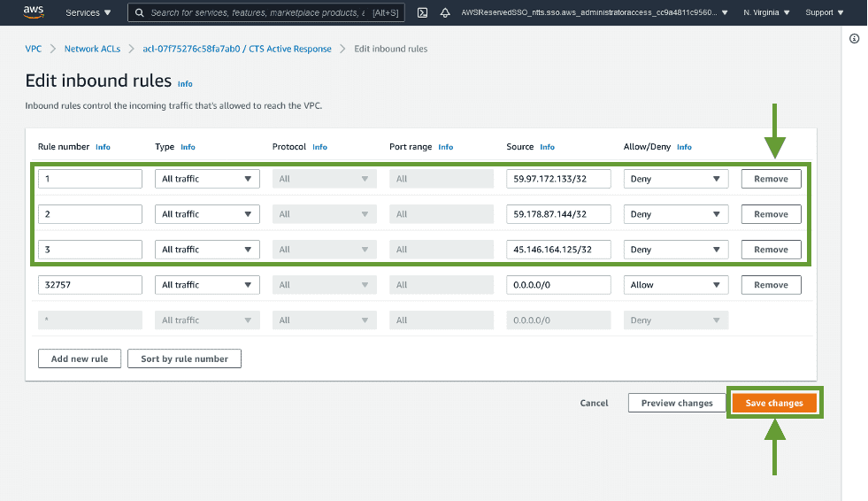Edit source field 59.178.87.144/32
868x501 pixels.
pyautogui.click(x=558, y=214)
